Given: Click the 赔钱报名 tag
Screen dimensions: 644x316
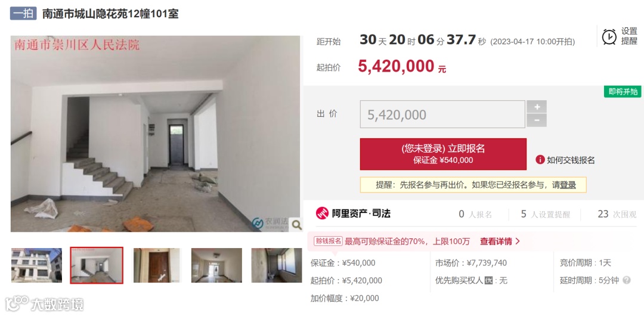Looking at the screenshot, I should tap(328, 241).
